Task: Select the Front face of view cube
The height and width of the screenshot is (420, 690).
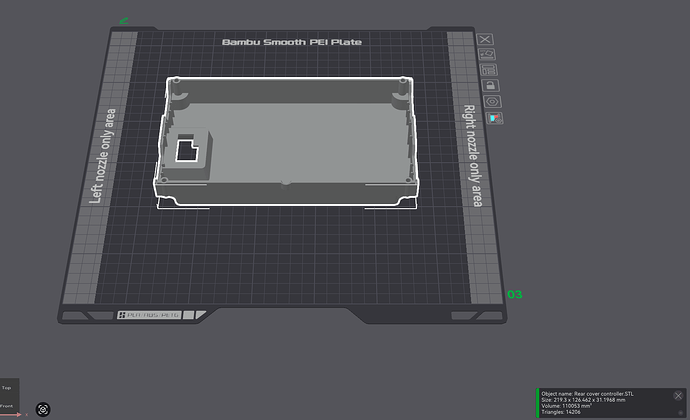Action: coord(6,406)
